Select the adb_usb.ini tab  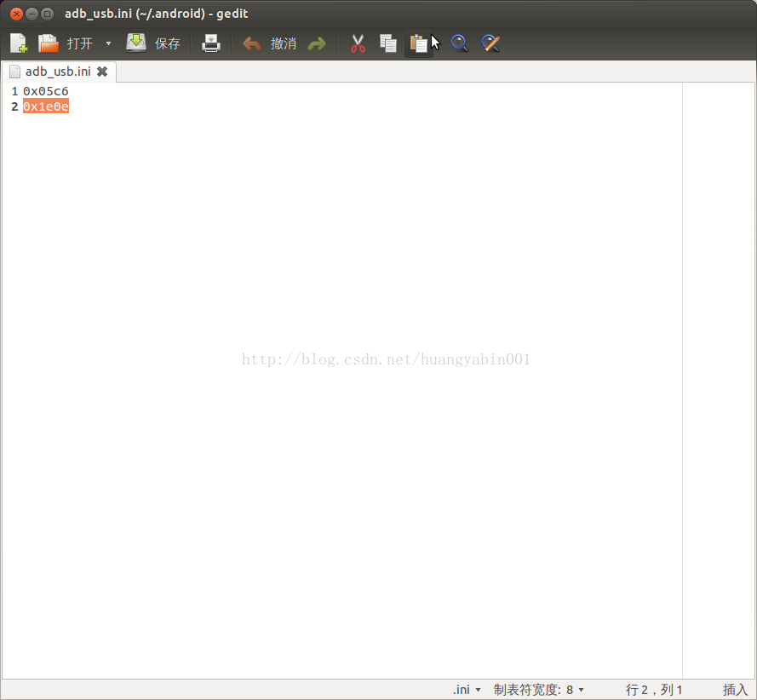59,72
